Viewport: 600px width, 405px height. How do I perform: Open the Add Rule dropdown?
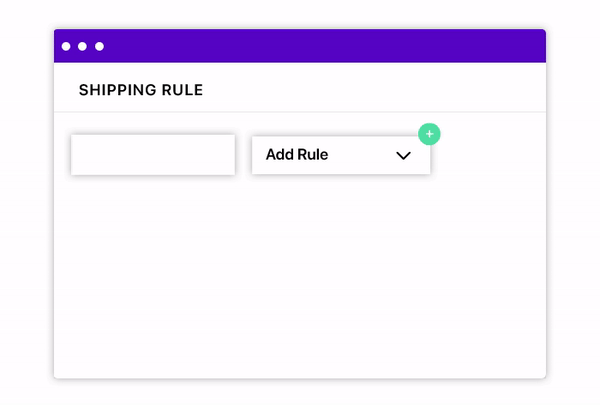coord(341,155)
